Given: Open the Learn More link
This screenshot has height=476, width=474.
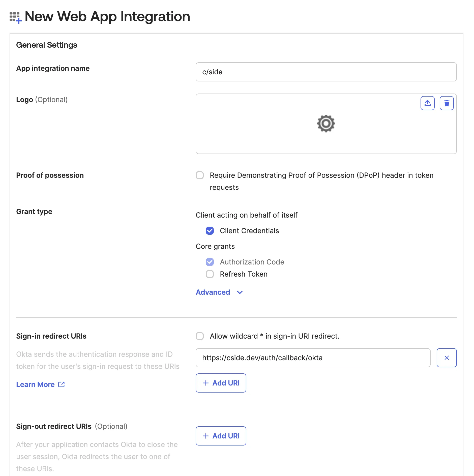Looking at the screenshot, I should [35, 384].
